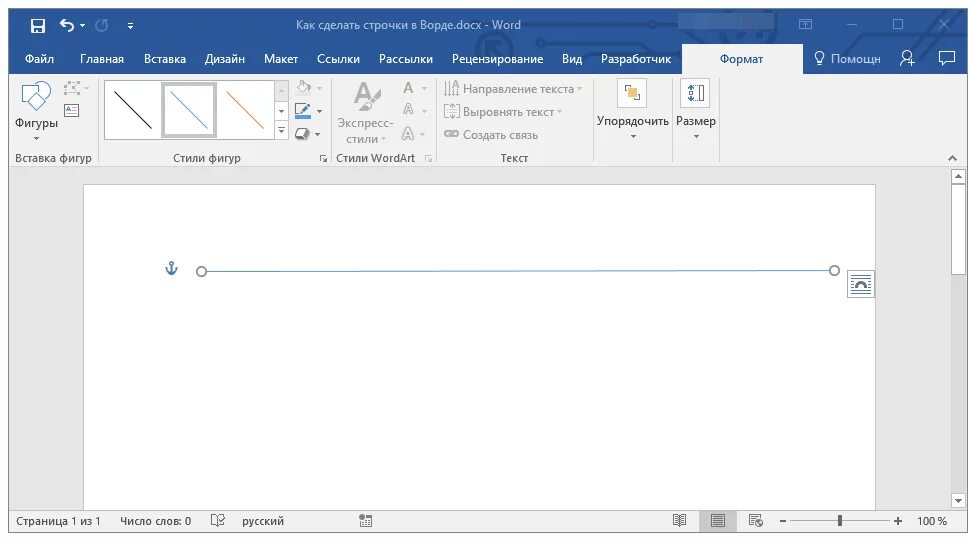Open the Дизайн ribbon tab
This screenshot has width=968, height=541.
point(225,59)
